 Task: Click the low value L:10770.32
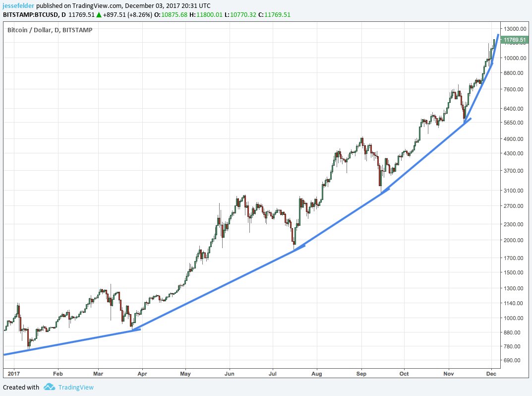click(x=240, y=14)
